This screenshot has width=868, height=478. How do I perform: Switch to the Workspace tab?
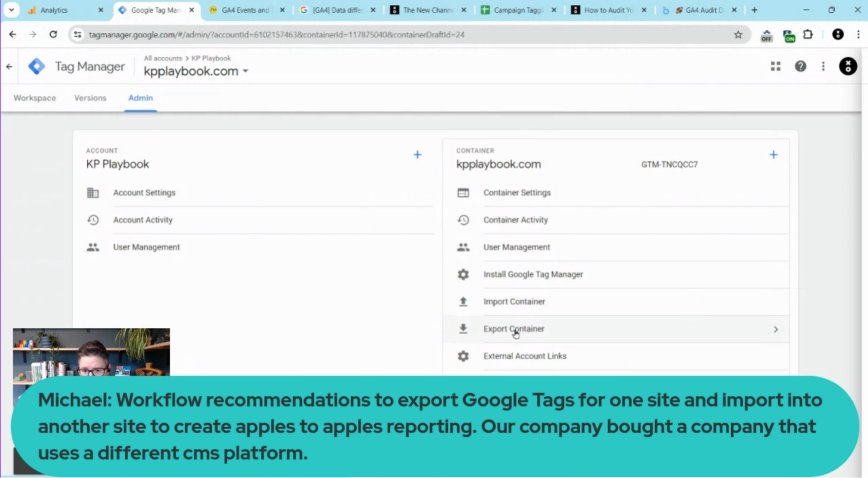coord(35,98)
